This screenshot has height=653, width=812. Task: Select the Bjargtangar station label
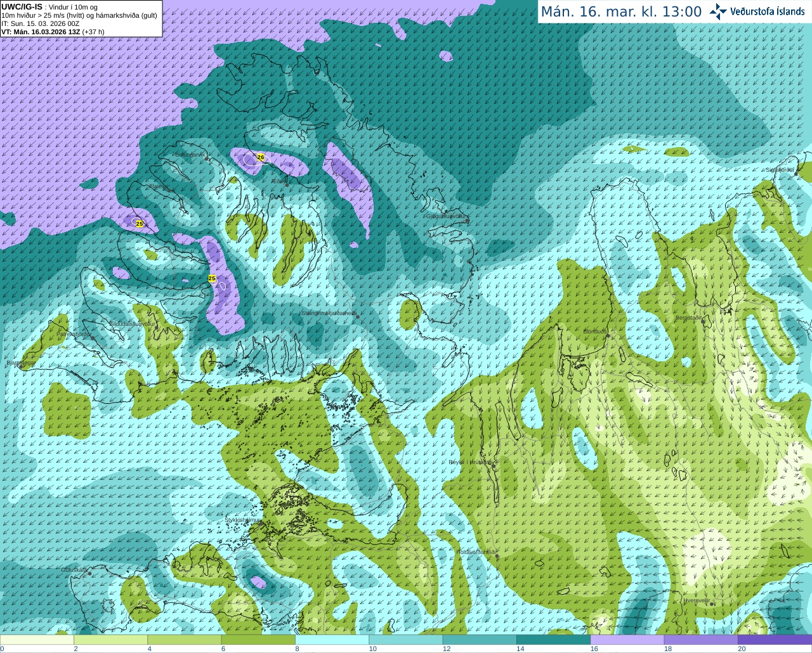tap(20, 363)
